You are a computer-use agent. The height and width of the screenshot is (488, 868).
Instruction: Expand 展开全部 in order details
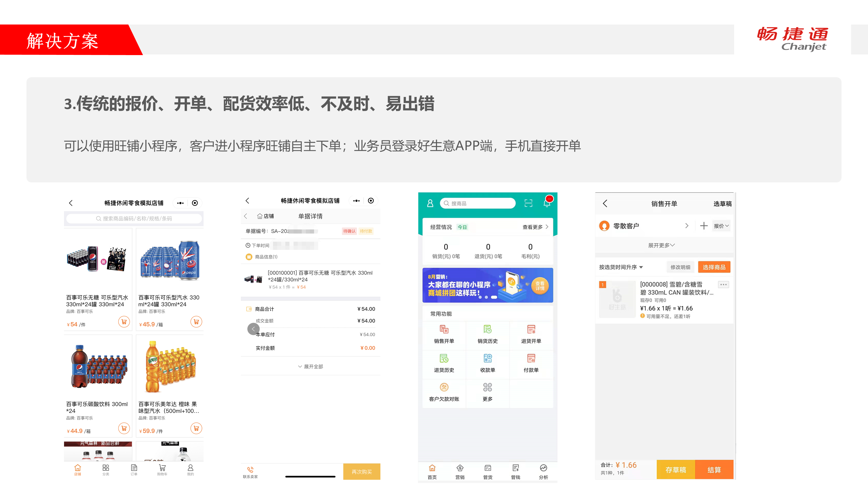[310, 366]
